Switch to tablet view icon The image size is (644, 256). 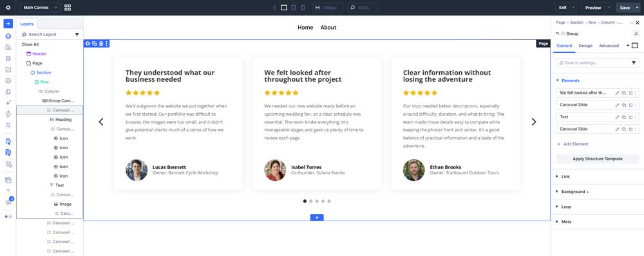click(x=294, y=8)
